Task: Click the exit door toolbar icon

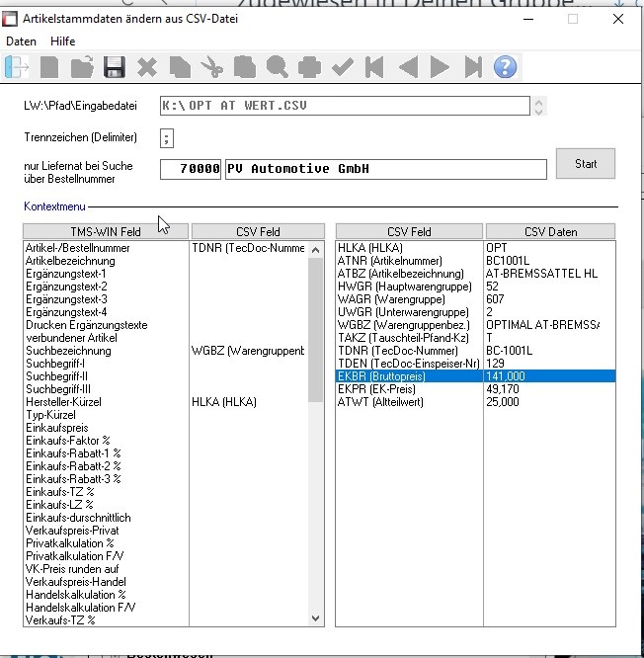Action: pyautogui.click(x=17, y=67)
